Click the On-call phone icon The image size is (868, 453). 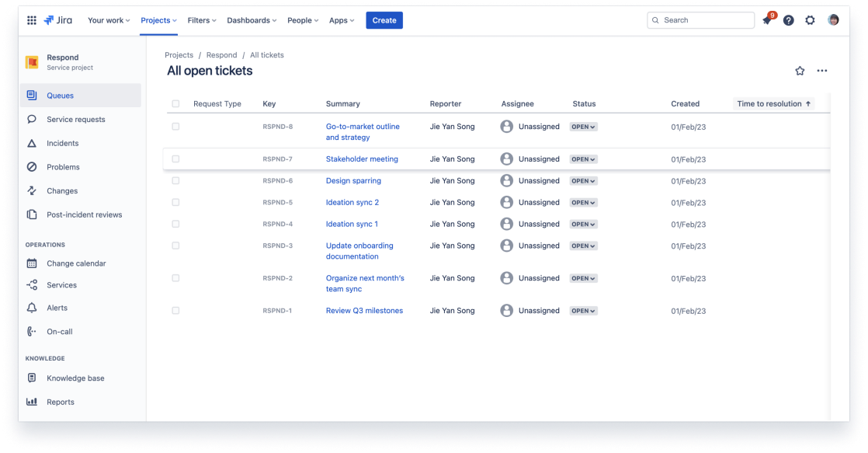[32, 331]
